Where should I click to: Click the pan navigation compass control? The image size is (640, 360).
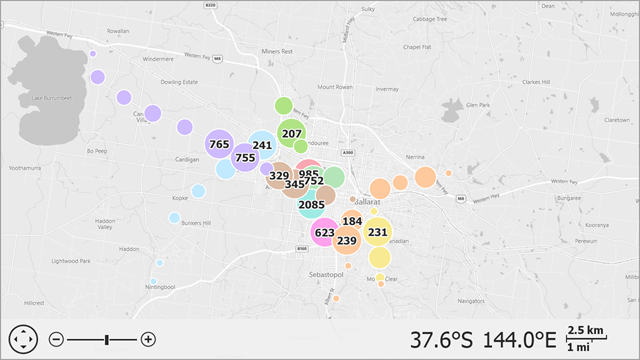click(x=23, y=339)
